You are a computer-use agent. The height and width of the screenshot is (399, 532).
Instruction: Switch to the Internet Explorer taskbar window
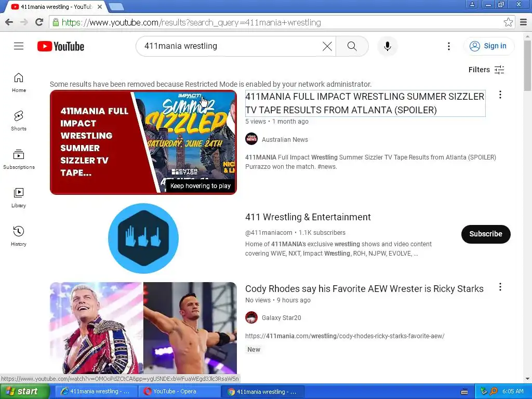pyautogui.click(x=96, y=392)
